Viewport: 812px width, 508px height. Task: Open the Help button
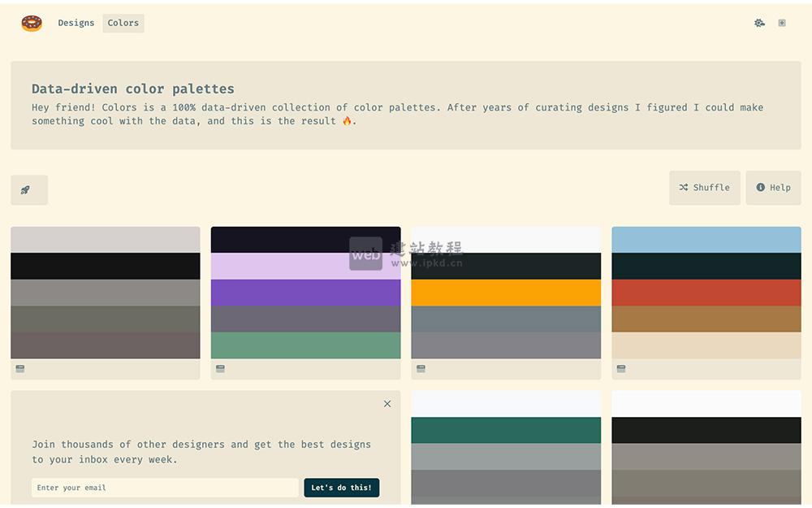773,188
